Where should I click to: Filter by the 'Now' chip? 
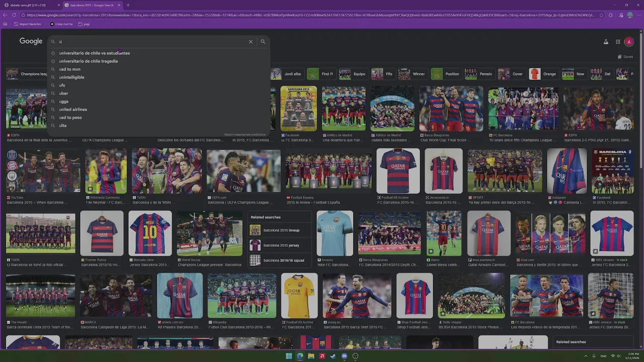[574, 74]
